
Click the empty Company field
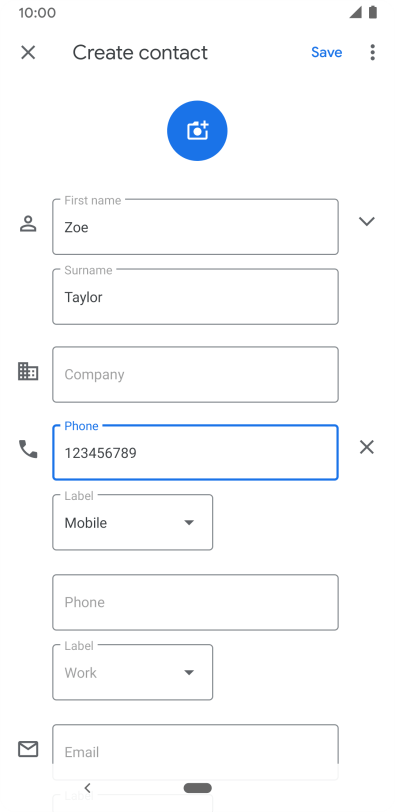[196, 374]
